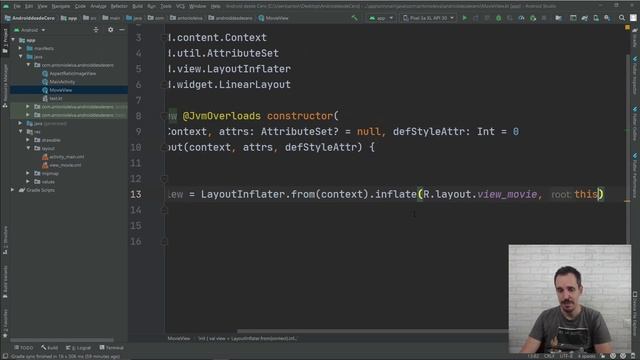This screenshot has height=360, width=640.
Task: Click the Sync Project with Gradle icon
Action: click(x=584, y=18)
